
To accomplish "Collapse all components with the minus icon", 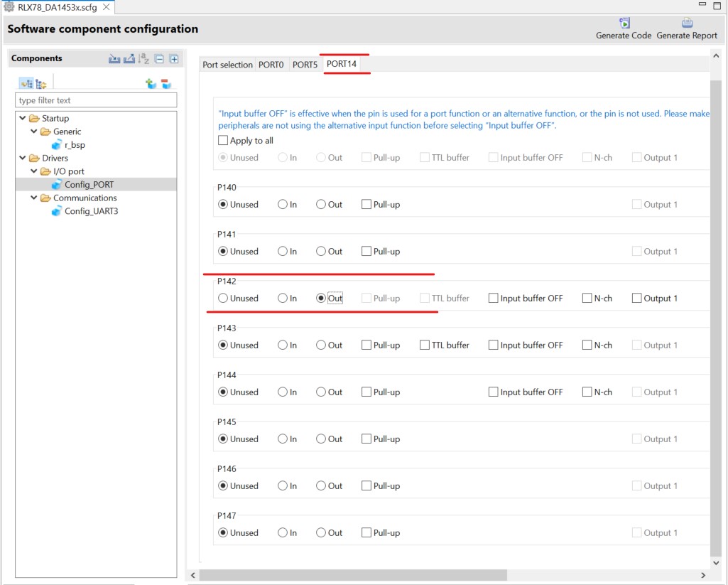I will pyautogui.click(x=159, y=59).
